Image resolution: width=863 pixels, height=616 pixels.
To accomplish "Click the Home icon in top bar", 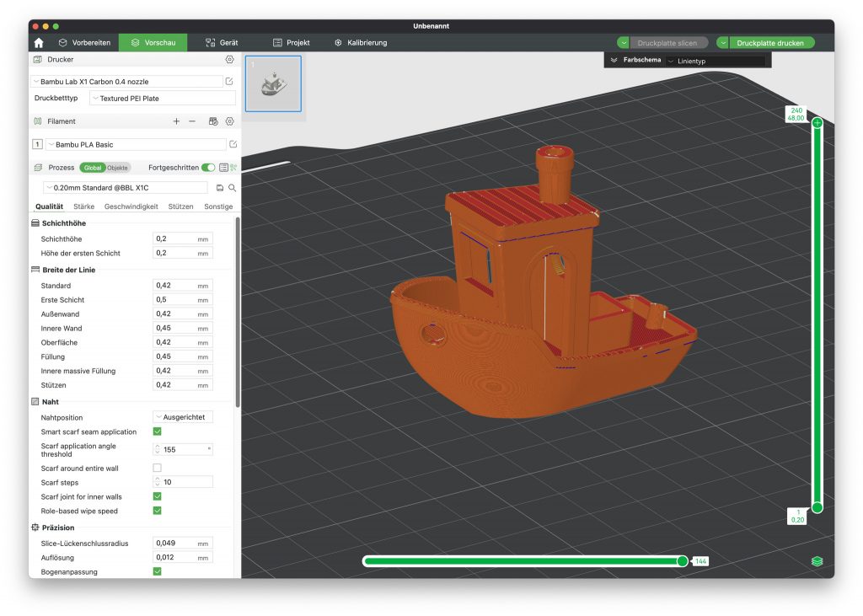I will pos(39,42).
